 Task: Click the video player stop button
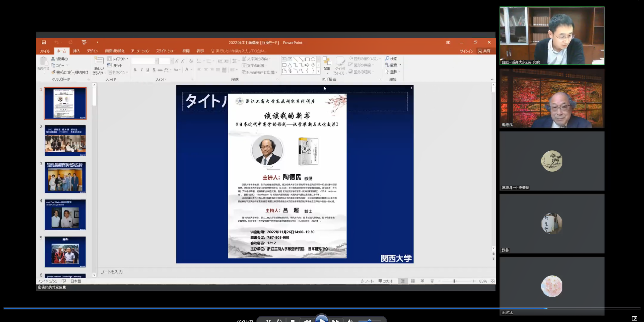pos(292,320)
